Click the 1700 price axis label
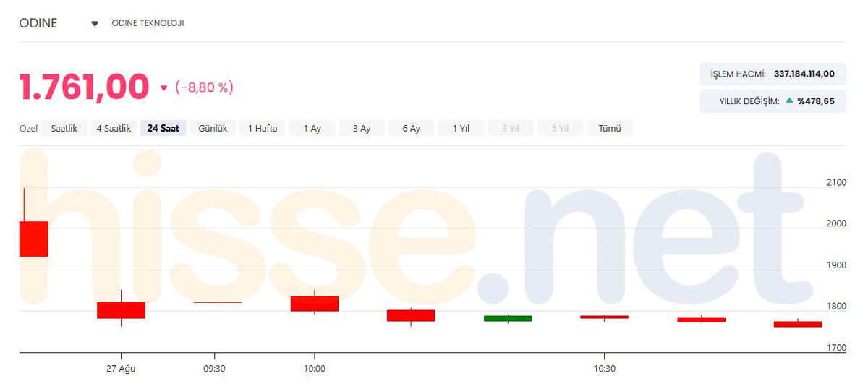This screenshot has height=389, width=868. [x=836, y=348]
